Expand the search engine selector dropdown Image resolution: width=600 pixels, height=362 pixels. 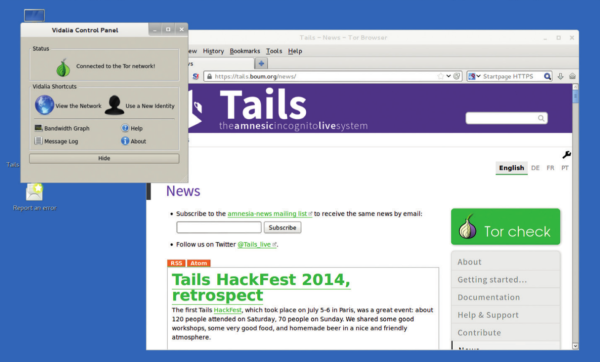[474, 76]
